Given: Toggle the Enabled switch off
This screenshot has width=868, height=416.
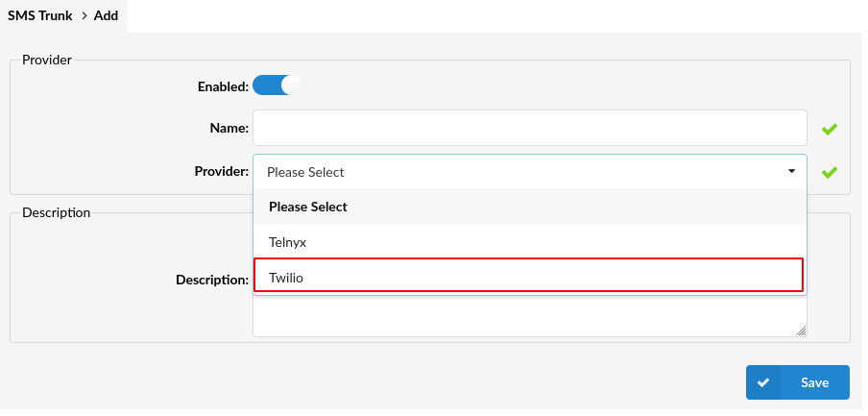Looking at the screenshot, I should pyautogui.click(x=277, y=86).
